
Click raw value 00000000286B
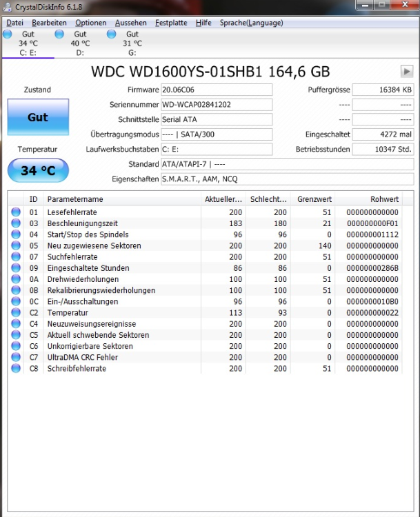tap(372, 267)
